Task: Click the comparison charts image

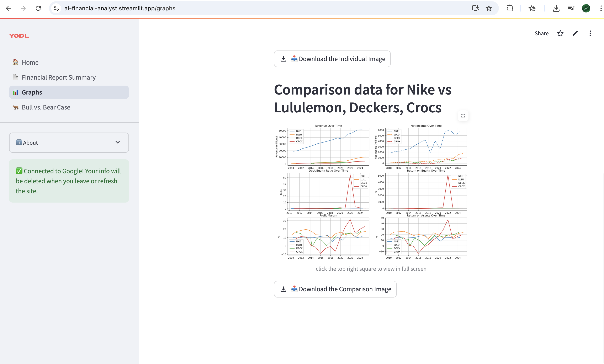Action: click(371, 192)
